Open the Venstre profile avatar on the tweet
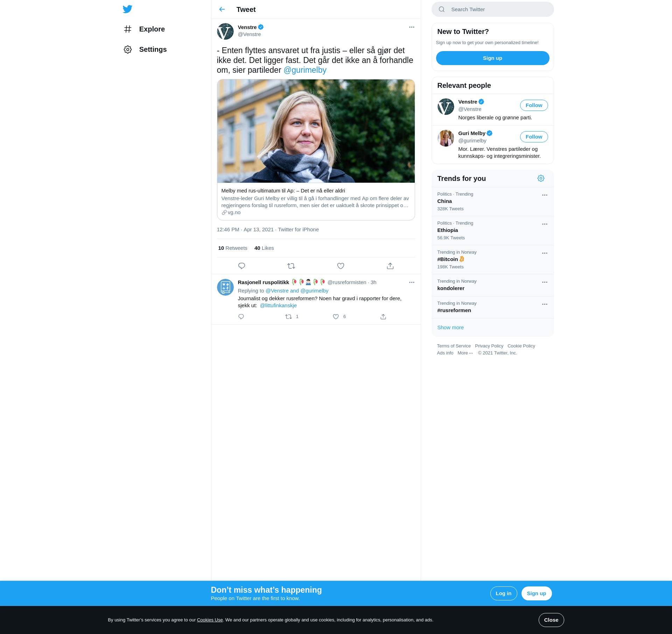The height and width of the screenshot is (634, 672). pos(225,31)
